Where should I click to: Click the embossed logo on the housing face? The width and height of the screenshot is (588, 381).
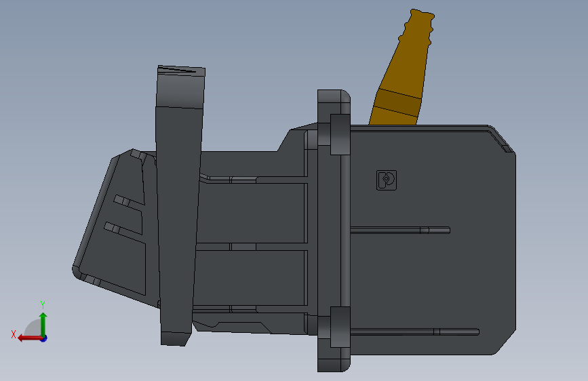point(387,180)
